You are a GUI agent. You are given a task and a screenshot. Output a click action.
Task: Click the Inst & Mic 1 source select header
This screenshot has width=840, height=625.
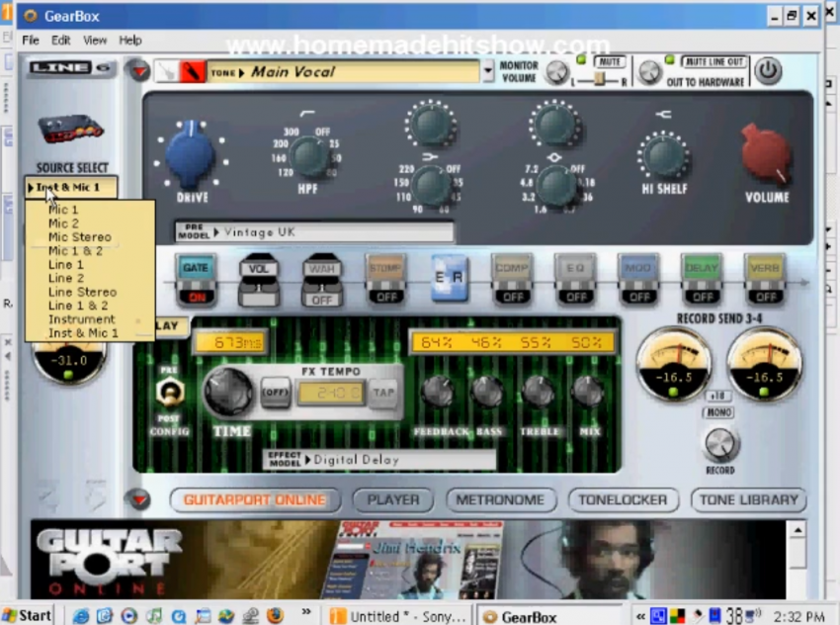pos(71,187)
